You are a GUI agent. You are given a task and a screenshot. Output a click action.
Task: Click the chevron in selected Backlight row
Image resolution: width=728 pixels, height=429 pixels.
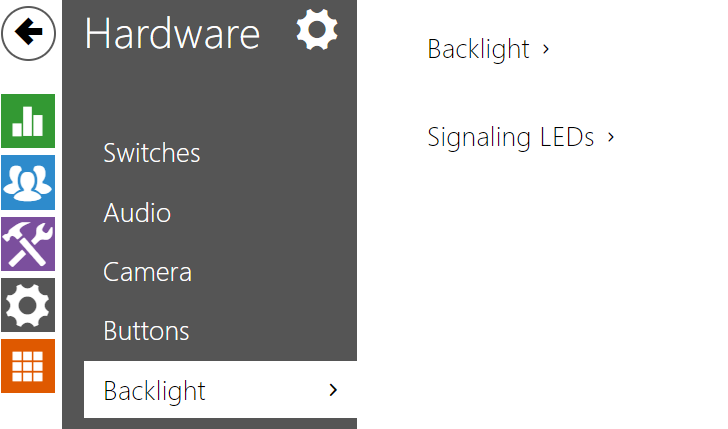(x=333, y=390)
